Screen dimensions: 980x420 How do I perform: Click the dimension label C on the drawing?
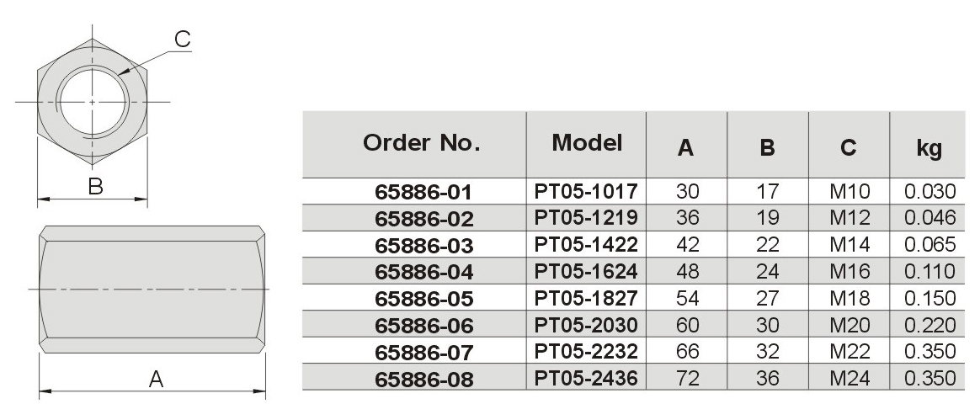[182, 39]
